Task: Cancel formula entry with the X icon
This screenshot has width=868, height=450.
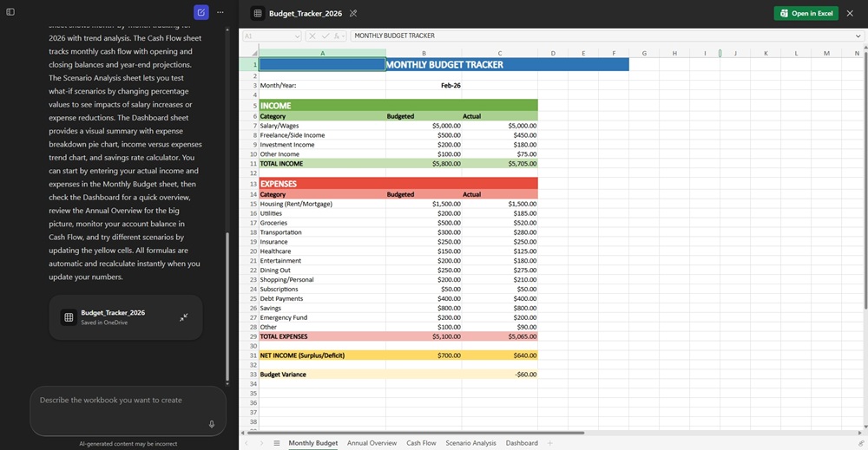Action: (312, 36)
